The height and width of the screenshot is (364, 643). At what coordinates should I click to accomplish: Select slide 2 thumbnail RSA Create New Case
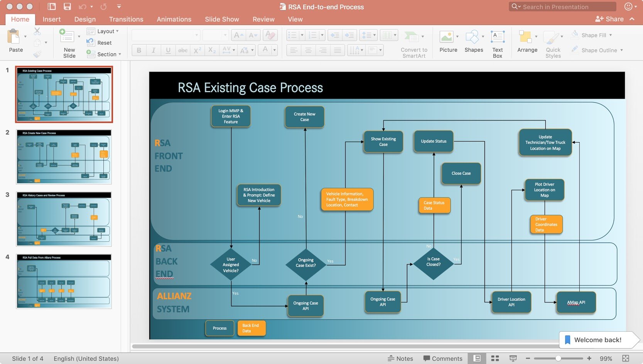click(64, 157)
